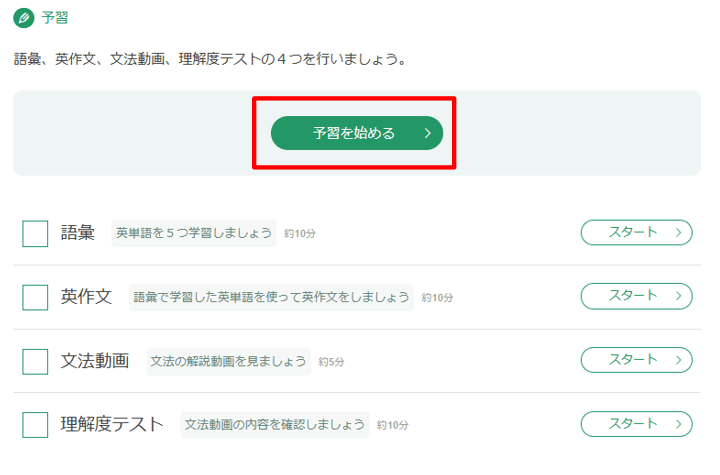720x475 pixels.
Task: Select the 語彙 item title
Action: coord(78,232)
